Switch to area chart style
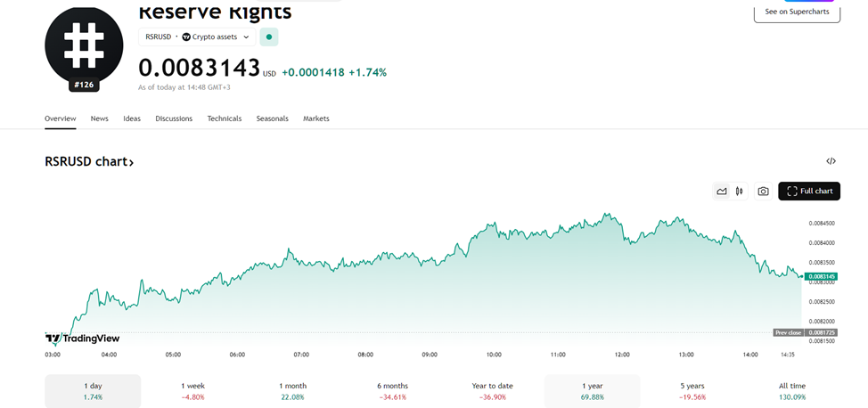Screen dimensions: 868x408 [721, 191]
